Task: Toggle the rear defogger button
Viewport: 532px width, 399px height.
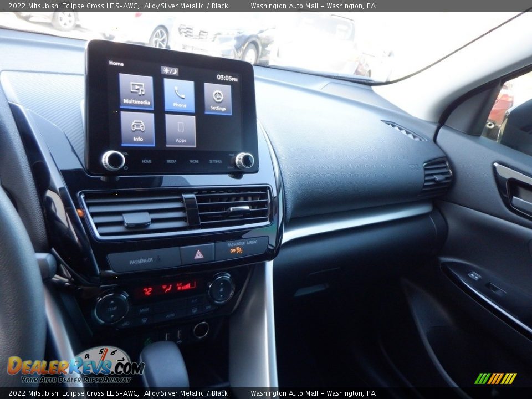Action: click(x=195, y=310)
